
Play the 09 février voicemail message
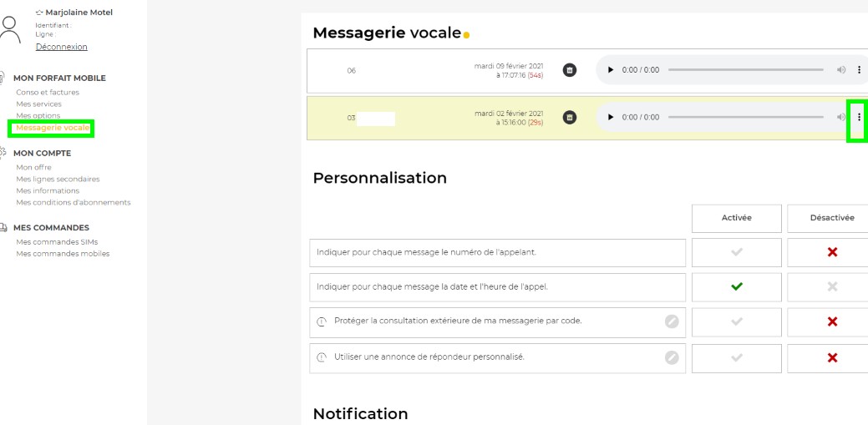point(611,70)
